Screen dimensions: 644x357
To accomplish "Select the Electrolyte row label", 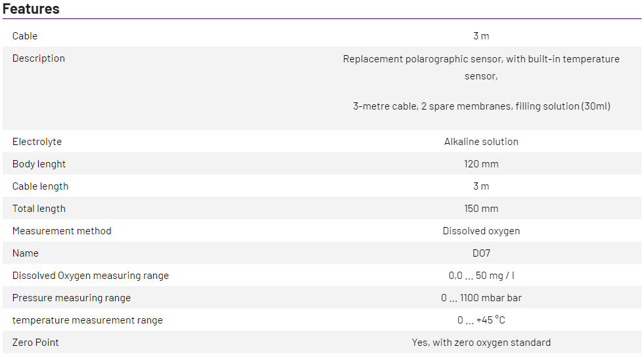I will pyautogui.click(x=37, y=142).
